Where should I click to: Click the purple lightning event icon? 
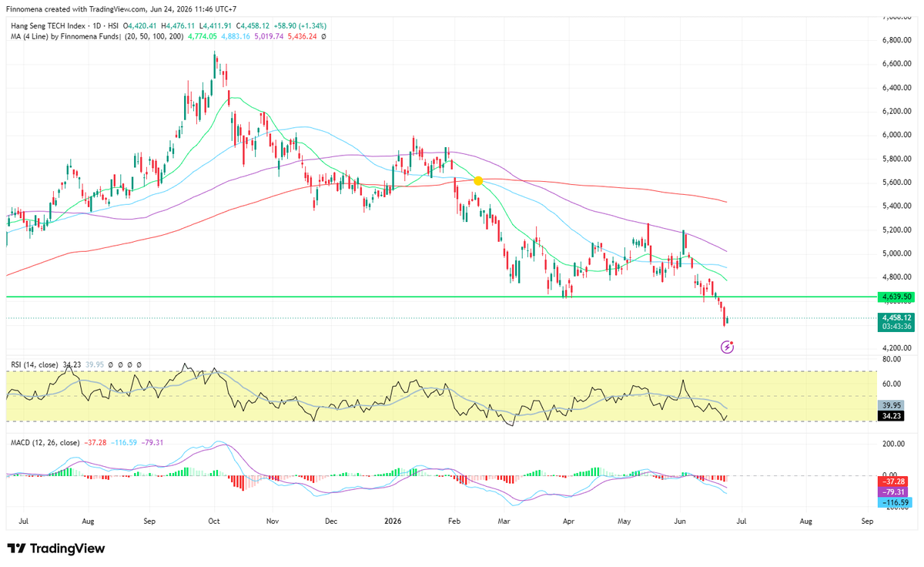728,347
